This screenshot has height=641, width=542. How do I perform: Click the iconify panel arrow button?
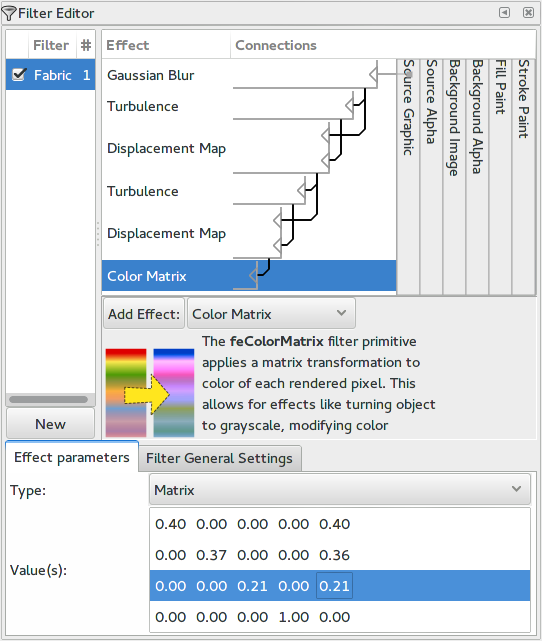pos(504,13)
